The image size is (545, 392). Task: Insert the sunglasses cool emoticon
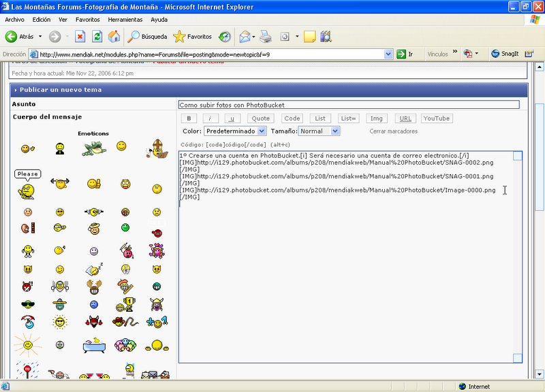pyautogui.click(x=28, y=304)
